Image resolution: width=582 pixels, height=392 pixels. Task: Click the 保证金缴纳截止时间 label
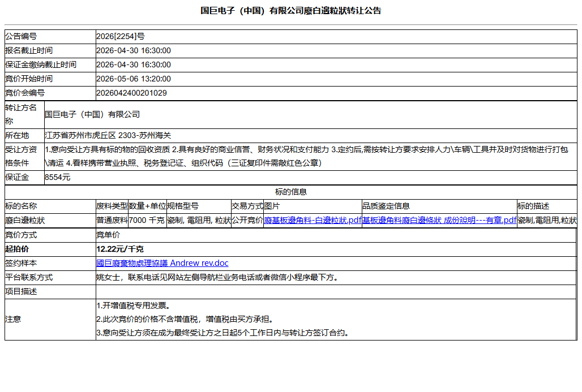pos(40,64)
